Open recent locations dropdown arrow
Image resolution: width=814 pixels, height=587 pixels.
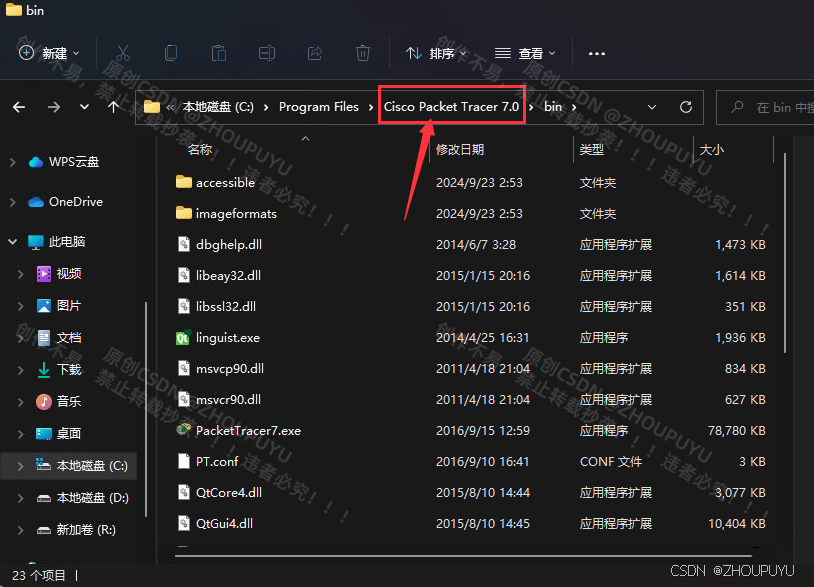tap(84, 107)
